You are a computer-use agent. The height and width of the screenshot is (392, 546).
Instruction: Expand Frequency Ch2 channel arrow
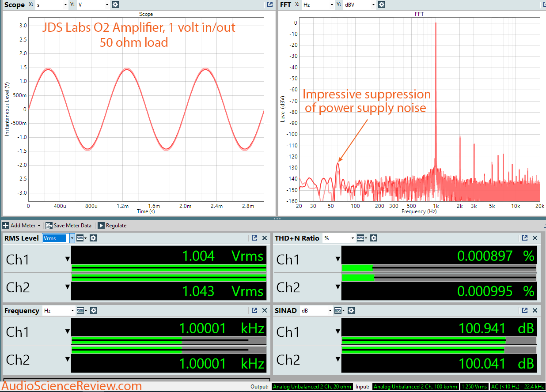[68, 359]
